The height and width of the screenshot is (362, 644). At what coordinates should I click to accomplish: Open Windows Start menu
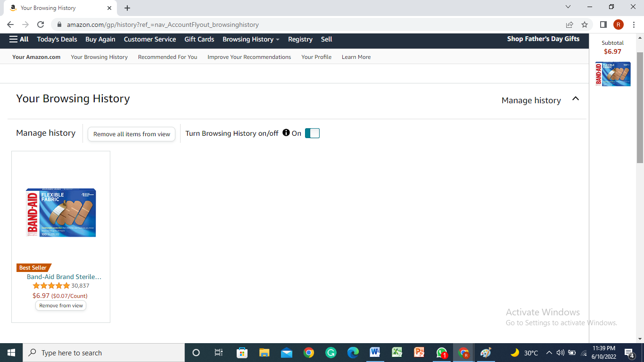(x=11, y=353)
